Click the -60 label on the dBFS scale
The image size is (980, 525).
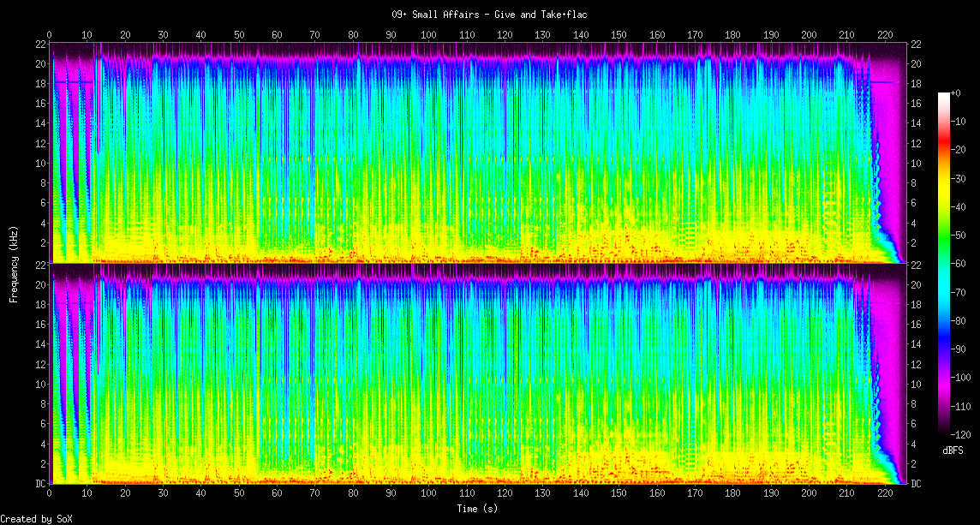pos(963,264)
